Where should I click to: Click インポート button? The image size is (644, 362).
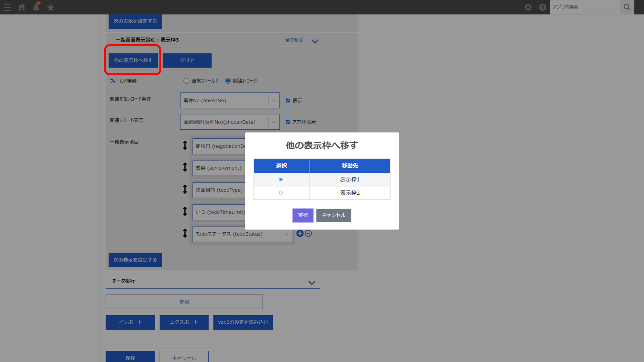130,322
